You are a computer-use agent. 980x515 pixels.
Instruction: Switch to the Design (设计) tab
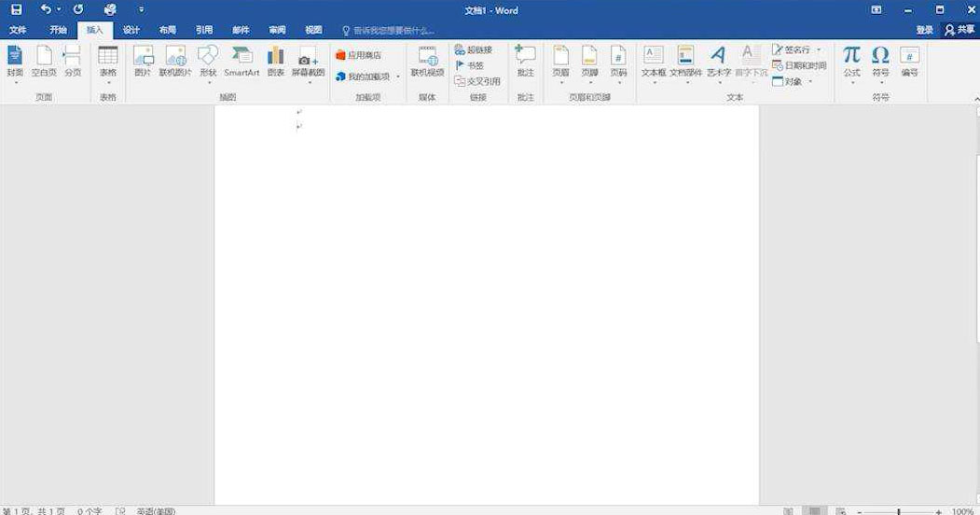[x=131, y=29]
